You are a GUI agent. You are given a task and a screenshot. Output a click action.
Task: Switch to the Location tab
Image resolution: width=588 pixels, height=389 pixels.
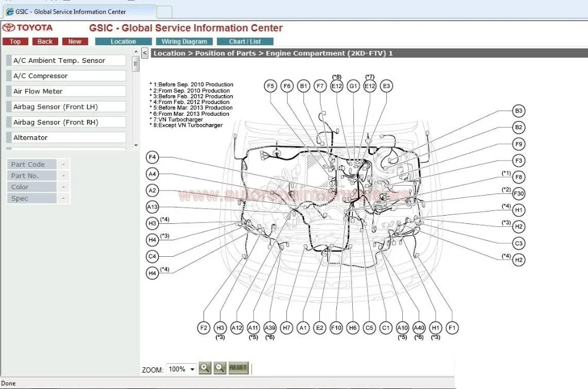click(123, 42)
